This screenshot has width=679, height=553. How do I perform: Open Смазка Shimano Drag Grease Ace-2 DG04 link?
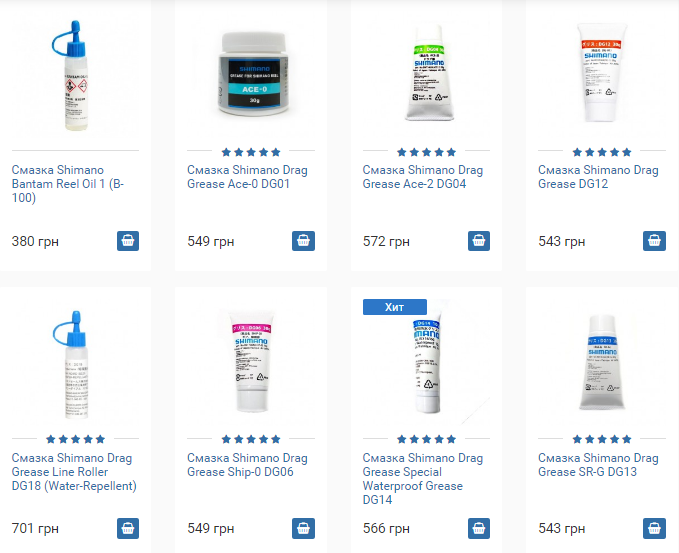tap(423, 177)
